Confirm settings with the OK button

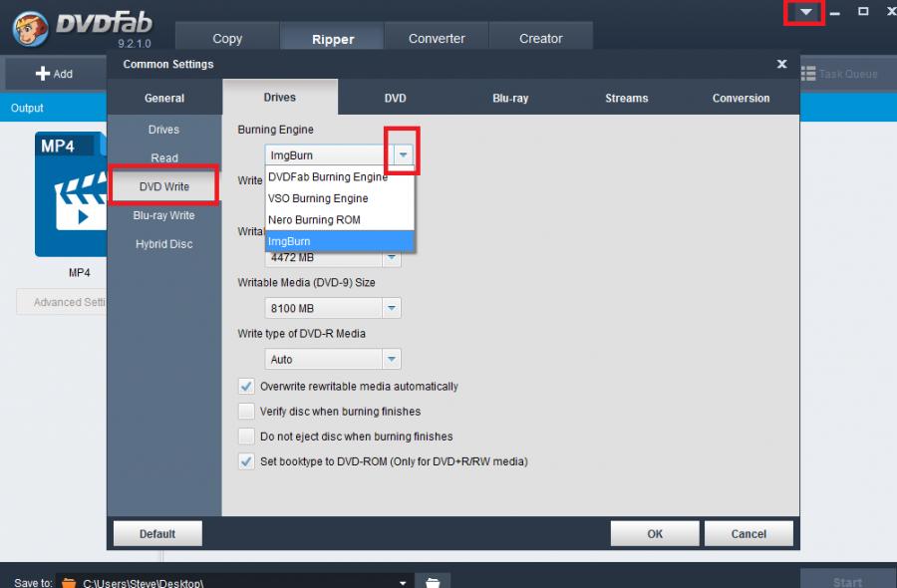tap(655, 533)
